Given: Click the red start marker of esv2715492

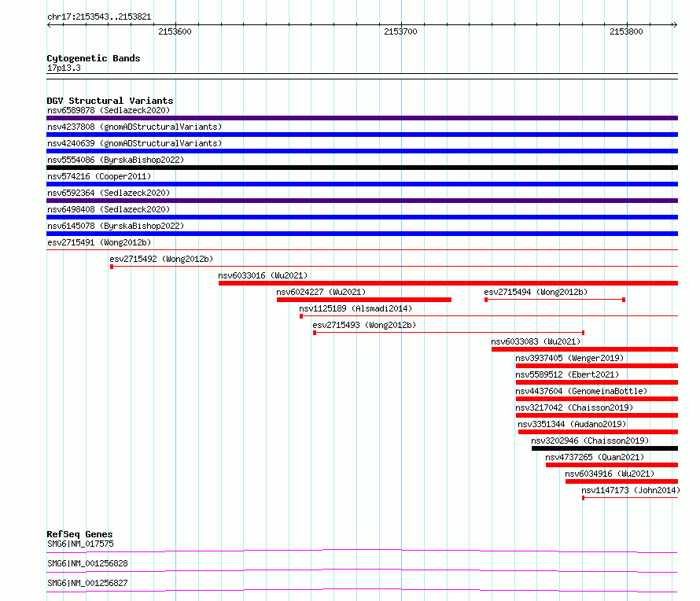Looking at the screenshot, I should coord(112,267).
